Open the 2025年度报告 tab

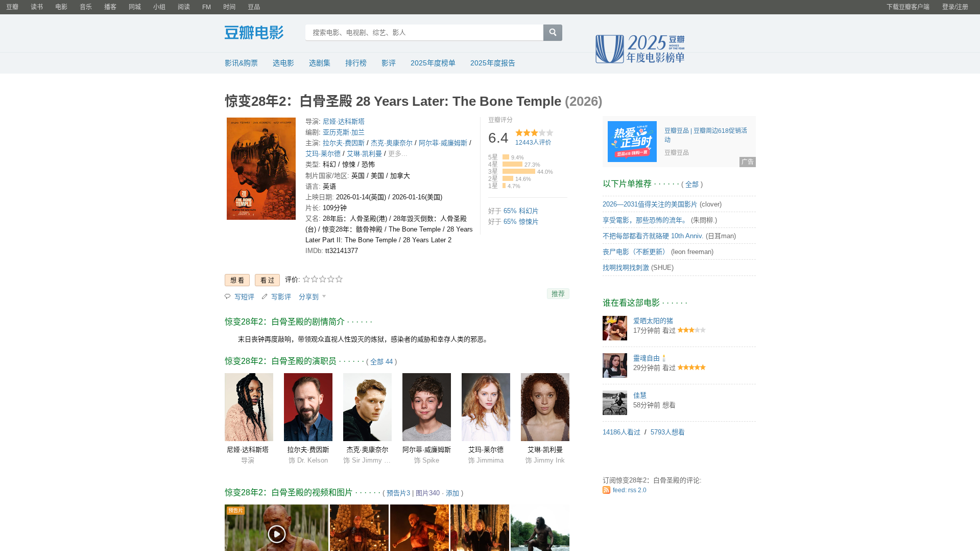pyautogui.click(x=493, y=63)
